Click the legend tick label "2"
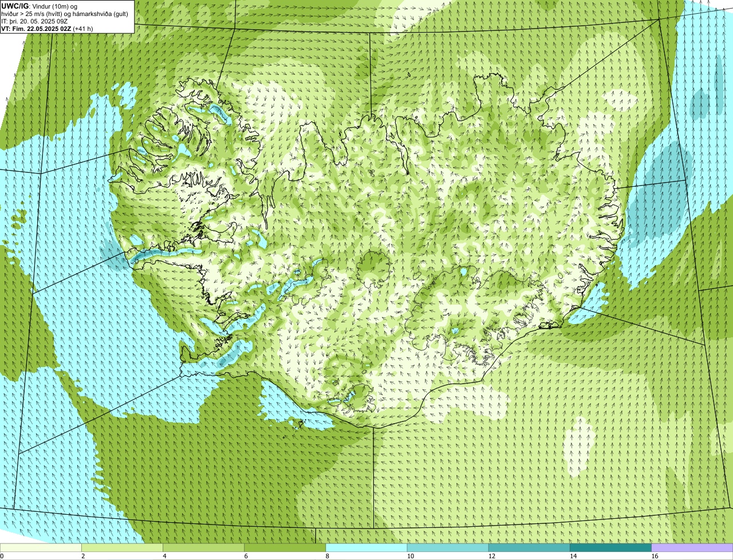The height and width of the screenshot is (560, 733). [83, 556]
